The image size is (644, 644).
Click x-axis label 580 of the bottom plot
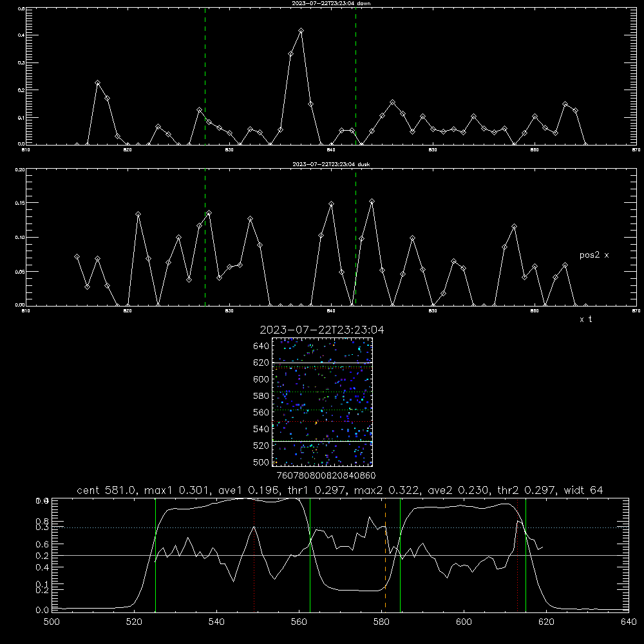click(381, 622)
